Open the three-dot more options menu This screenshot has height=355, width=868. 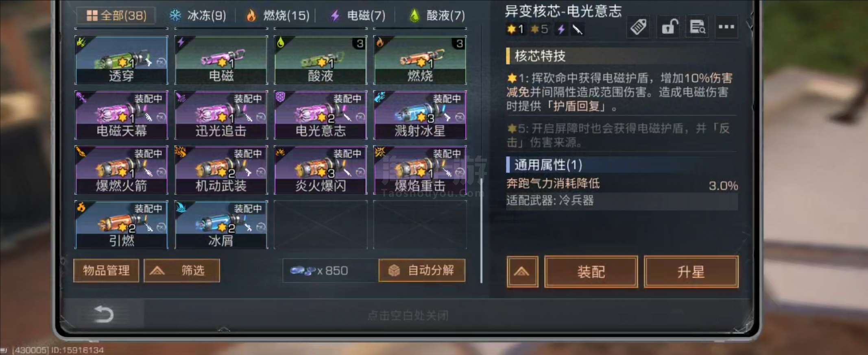pos(726,27)
